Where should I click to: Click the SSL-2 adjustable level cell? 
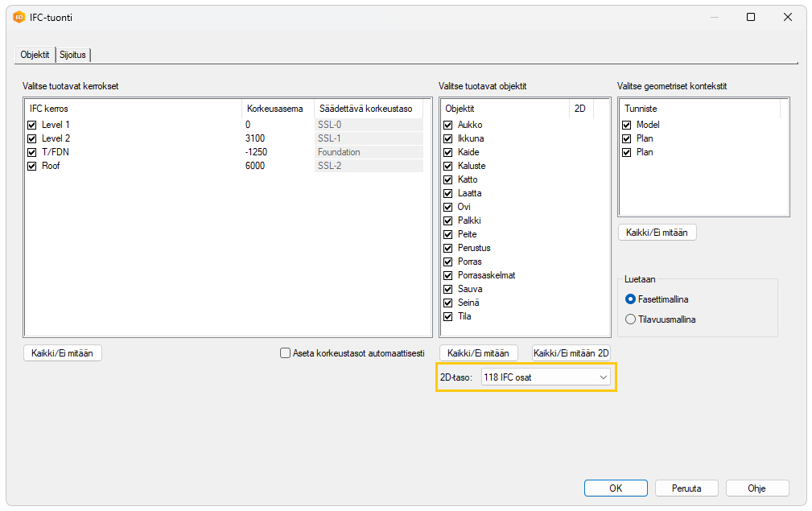(369, 167)
